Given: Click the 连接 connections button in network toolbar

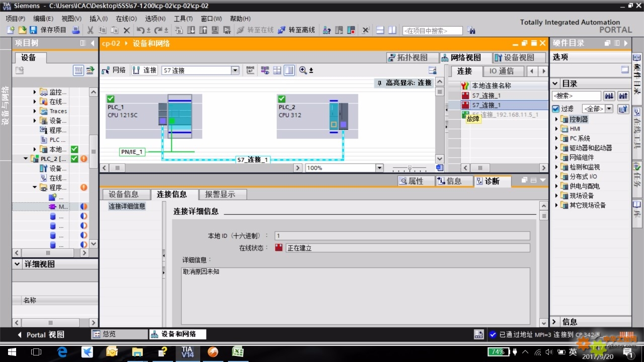Looking at the screenshot, I should [145, 70].
